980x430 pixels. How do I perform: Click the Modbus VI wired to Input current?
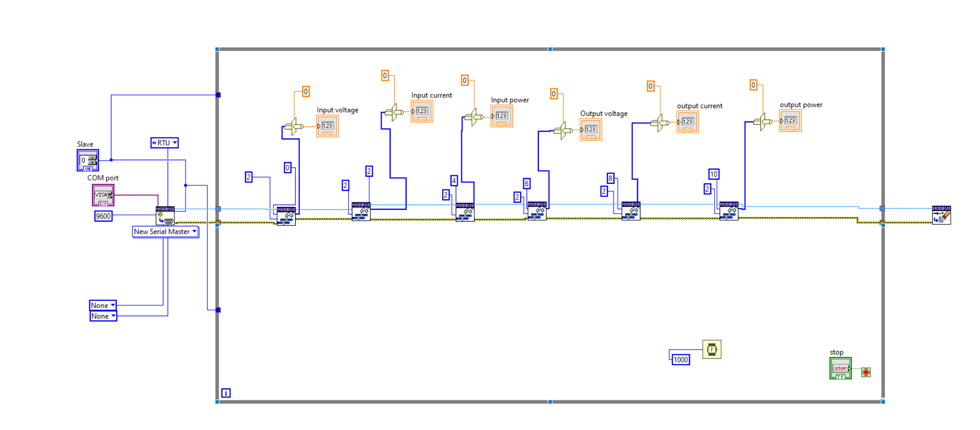coord(361,213)
